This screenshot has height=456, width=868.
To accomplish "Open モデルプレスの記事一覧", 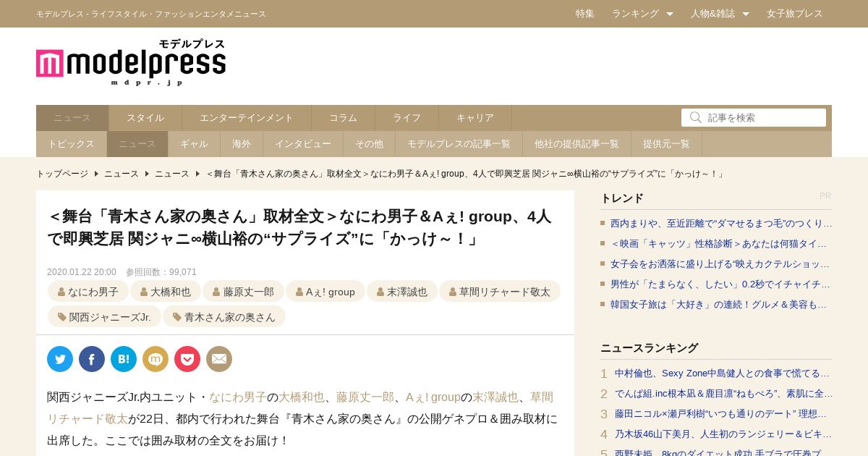I will point(459,144).
